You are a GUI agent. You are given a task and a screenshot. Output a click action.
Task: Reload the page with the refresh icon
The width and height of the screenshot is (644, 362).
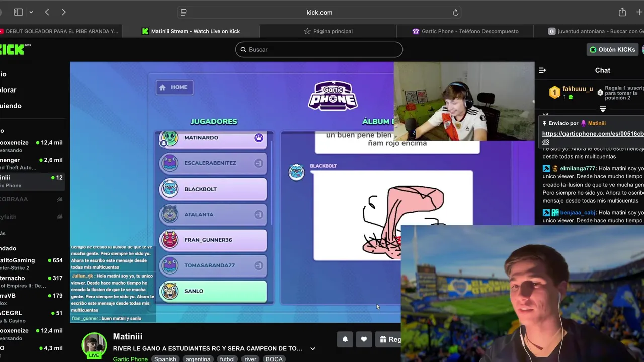pos(455,12)
